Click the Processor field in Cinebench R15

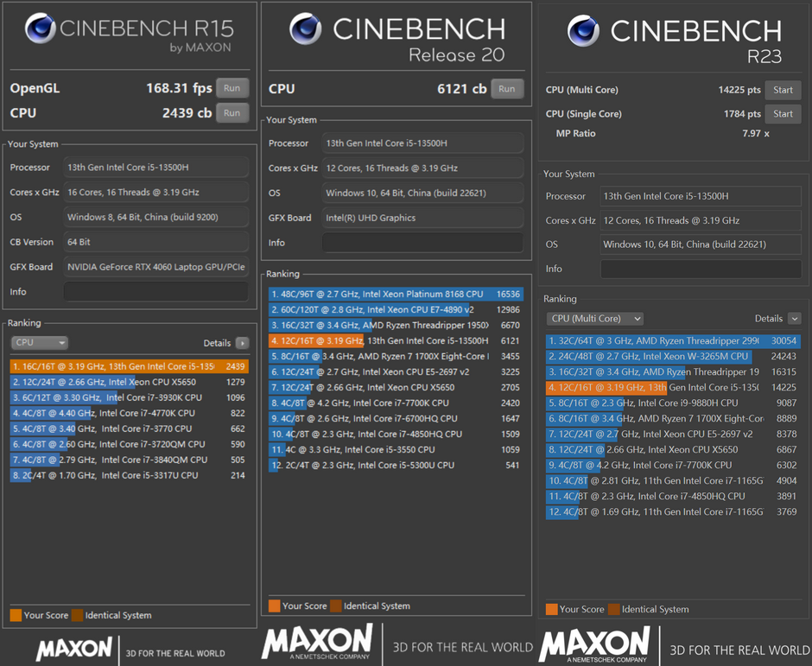(155, 168)
